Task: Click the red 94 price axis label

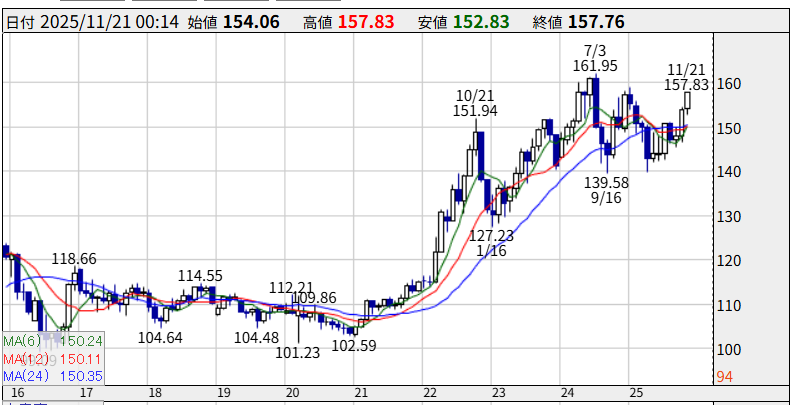Action: coord(727,377)
